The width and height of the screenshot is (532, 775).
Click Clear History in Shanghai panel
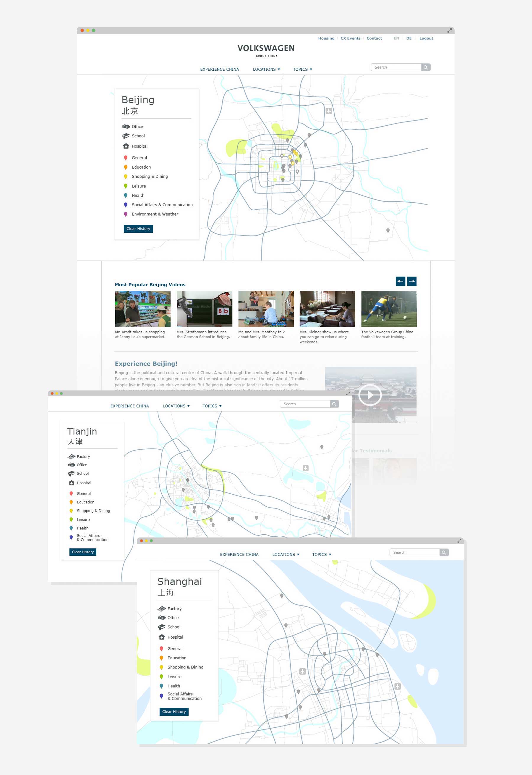[x=174, y=712]
